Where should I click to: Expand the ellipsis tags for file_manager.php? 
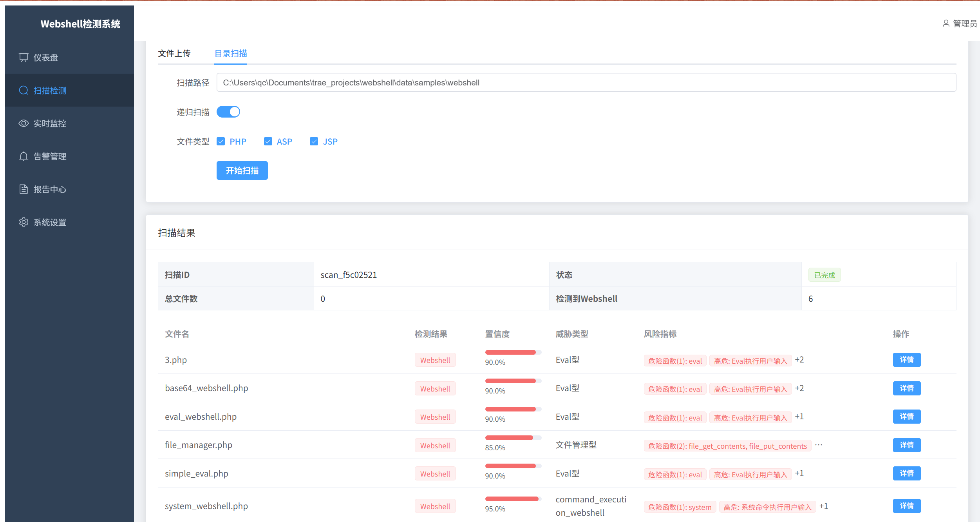819,445
